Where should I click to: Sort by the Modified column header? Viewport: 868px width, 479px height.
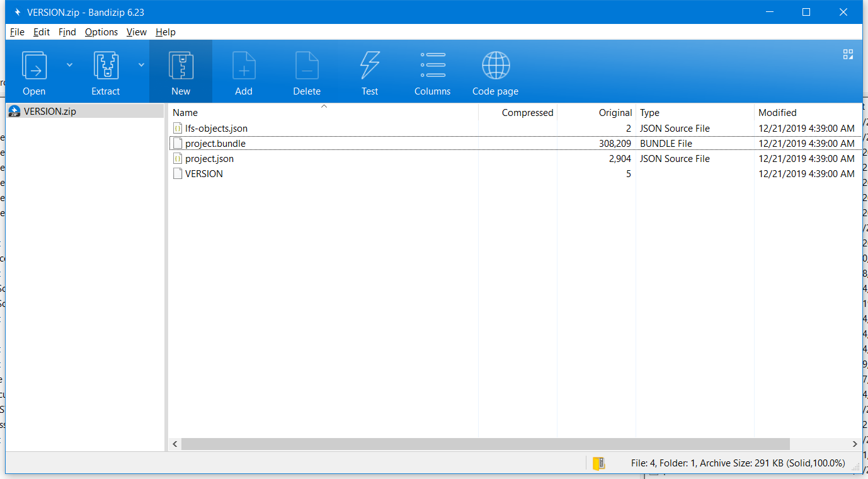pyautogui.click(x=808, y=113)
